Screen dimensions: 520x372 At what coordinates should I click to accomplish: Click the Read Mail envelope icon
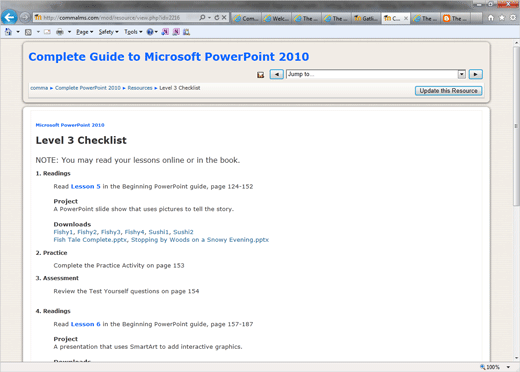pos(47,32)
